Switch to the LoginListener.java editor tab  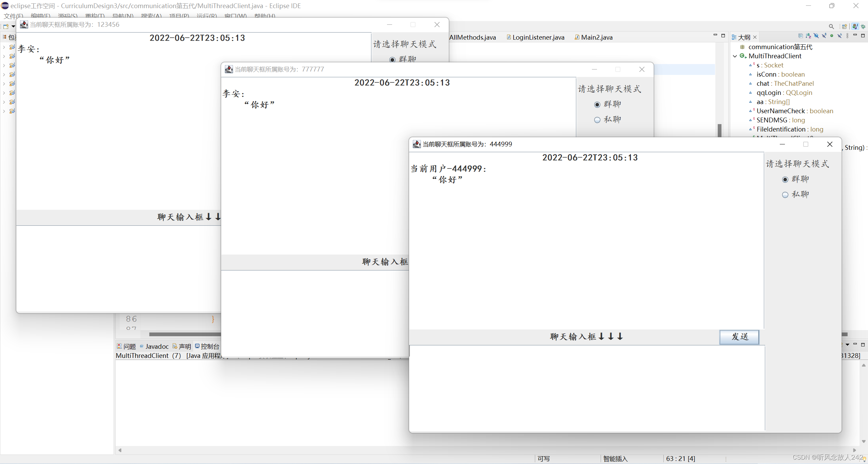(x=536, y=37)
